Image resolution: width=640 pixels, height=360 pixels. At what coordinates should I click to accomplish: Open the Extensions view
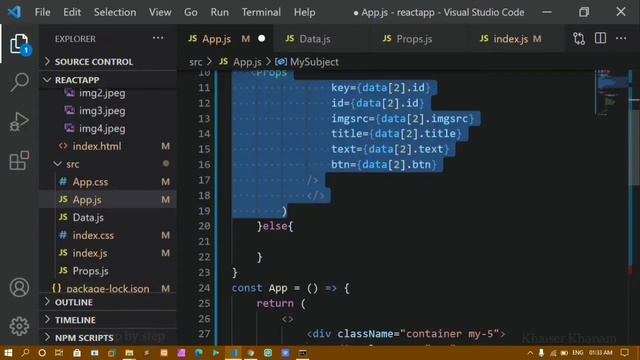[19, 160]
